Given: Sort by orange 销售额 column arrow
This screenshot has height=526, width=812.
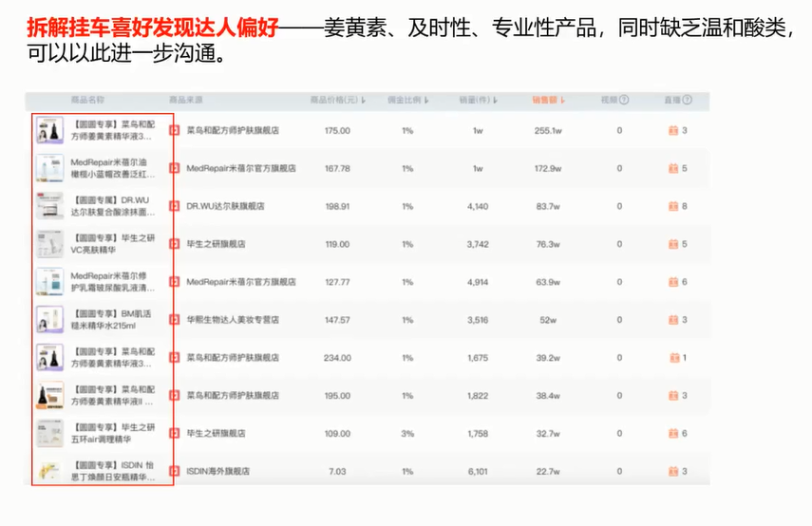Looking at the screenshot, I should [x=562, y=100].
